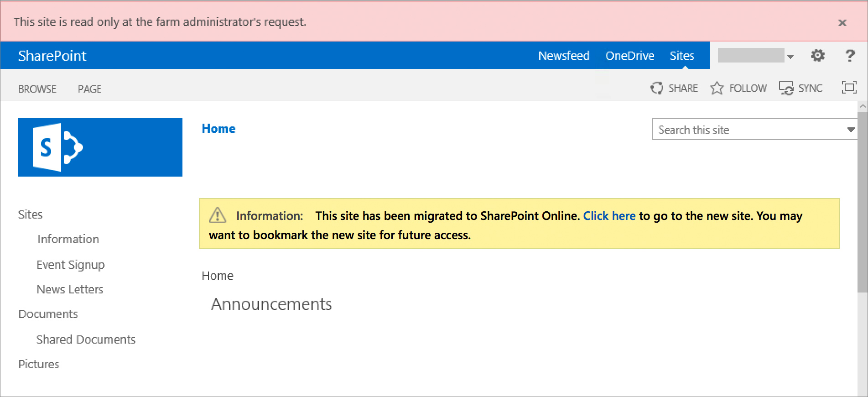
Task: Open OneDrive from the top navigation
Action: [629, 56]
